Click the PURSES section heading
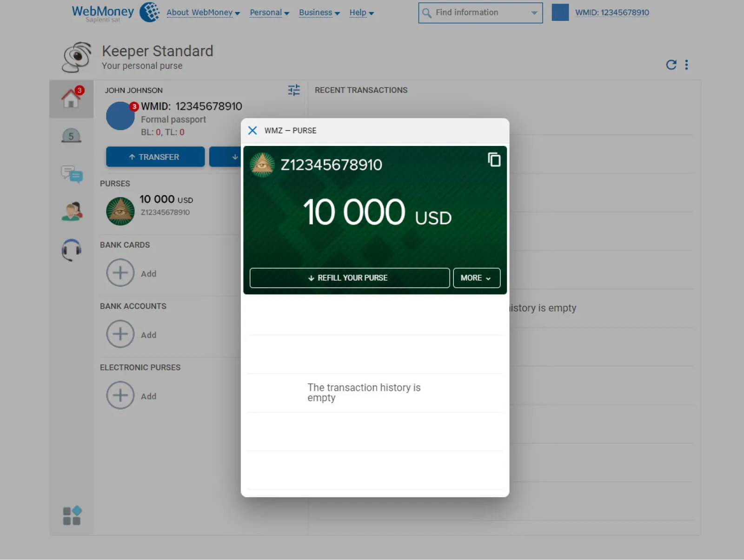The image size is (744, 560). tap(115, 184)
